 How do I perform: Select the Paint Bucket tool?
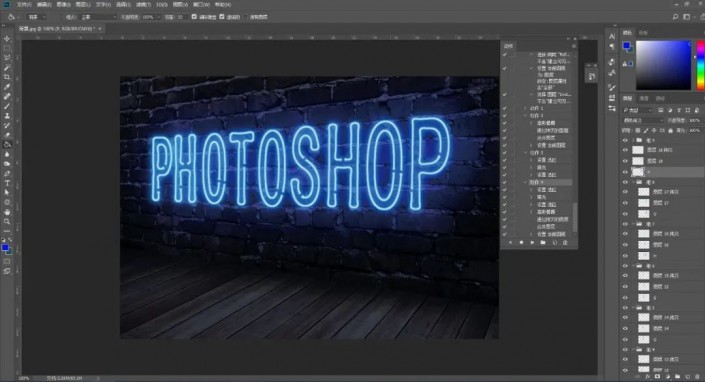tap(7, 145)
